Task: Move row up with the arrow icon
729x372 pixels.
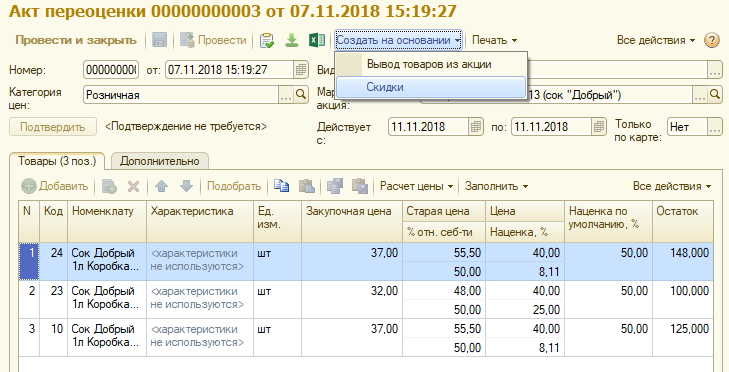Action: pos(161,186)
